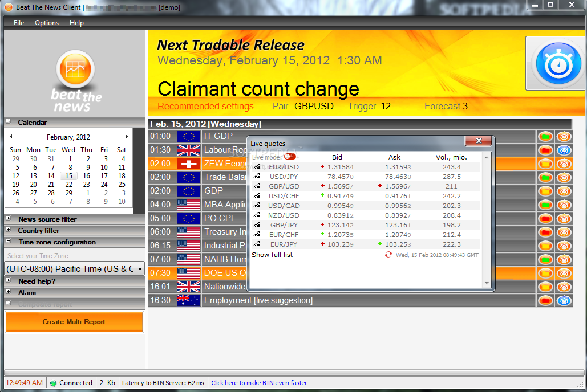Click the Create Multi-Report button
The width and height of the screenshot is (587, 392).
(x=74, y=322)
